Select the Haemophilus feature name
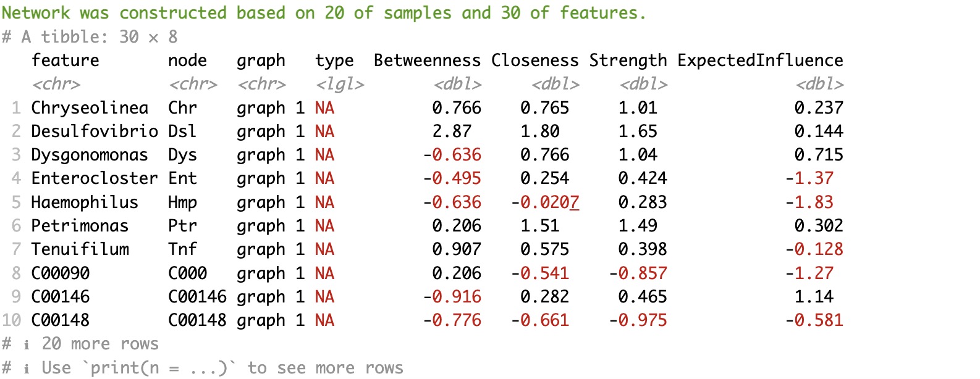Screen dimensions: 980x379 [x=85, y=202]
